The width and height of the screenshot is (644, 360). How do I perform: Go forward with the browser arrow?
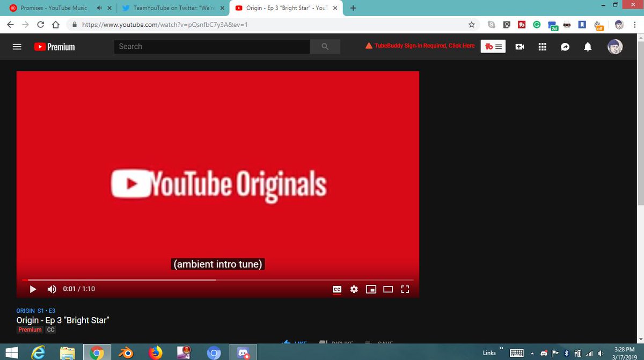(x=25, y=25)
